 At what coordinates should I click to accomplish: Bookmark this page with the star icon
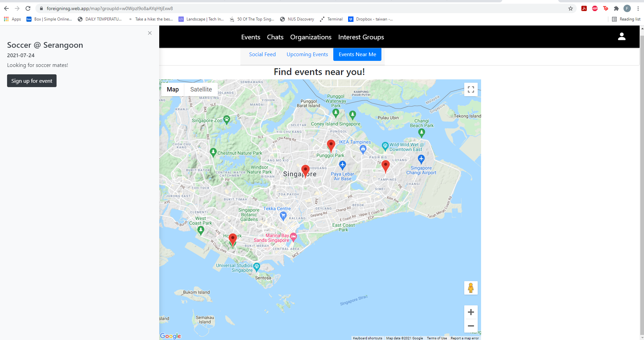pos(571,8)
